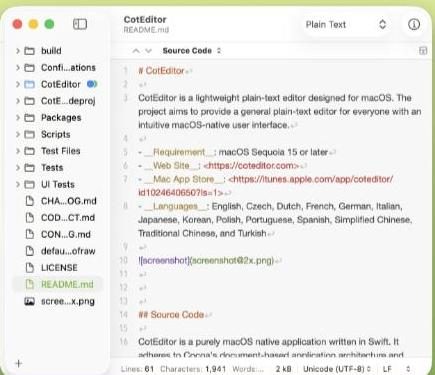Image resolution: width=435 pixels, height=375 pixels.
Task: Expand the build folder
Action: [x=18, y=51]
